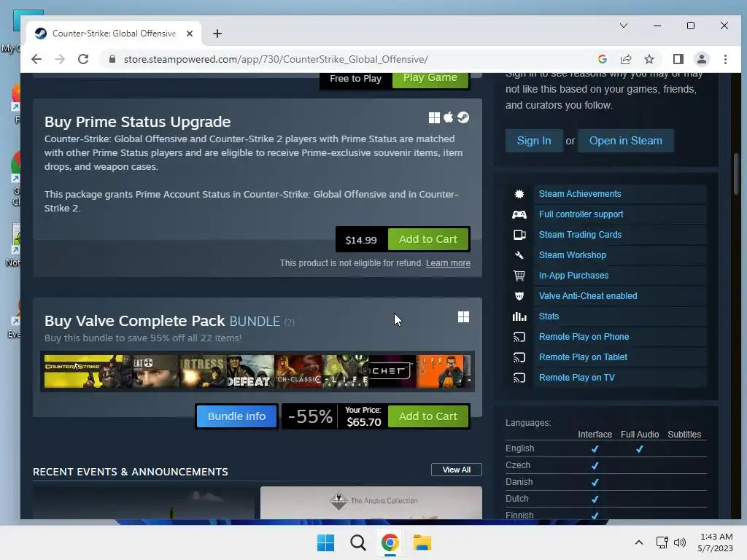This screenshot has width=747, height=560.
Task: Click the Steam Workshop wrench icon
Action: click(x=519, y=255)
